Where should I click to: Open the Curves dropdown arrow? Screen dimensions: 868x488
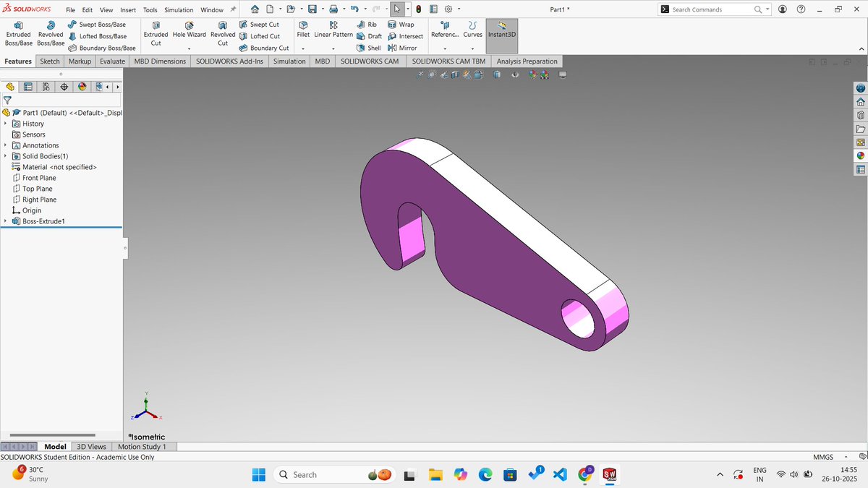click(472, 48)
